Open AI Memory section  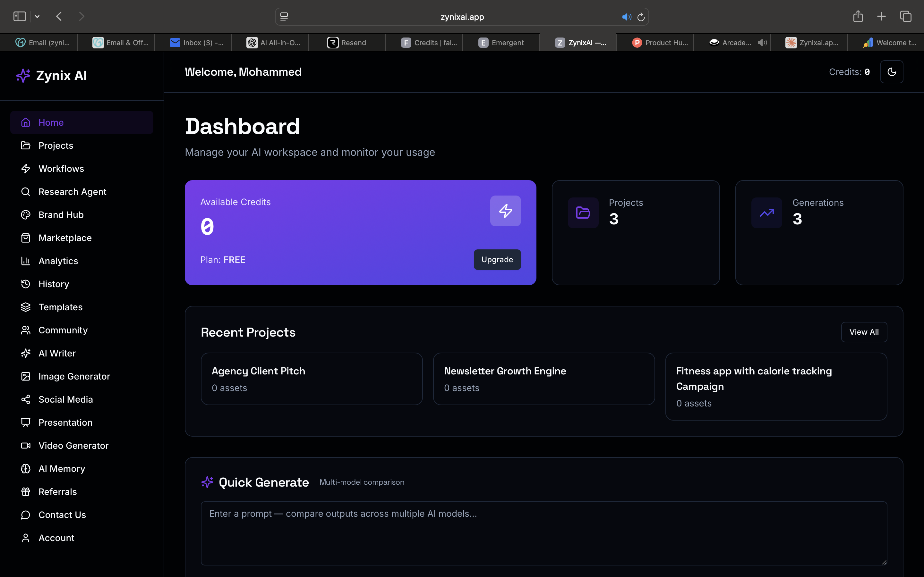click(62, 469)
